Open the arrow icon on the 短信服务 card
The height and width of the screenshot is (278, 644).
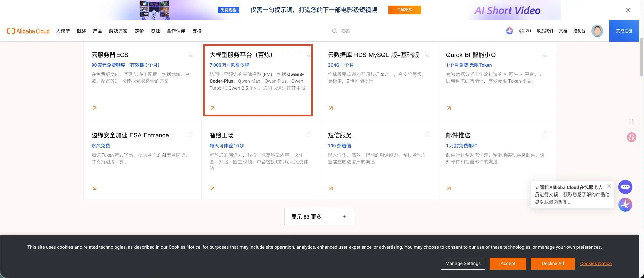(x=331, y=188)
